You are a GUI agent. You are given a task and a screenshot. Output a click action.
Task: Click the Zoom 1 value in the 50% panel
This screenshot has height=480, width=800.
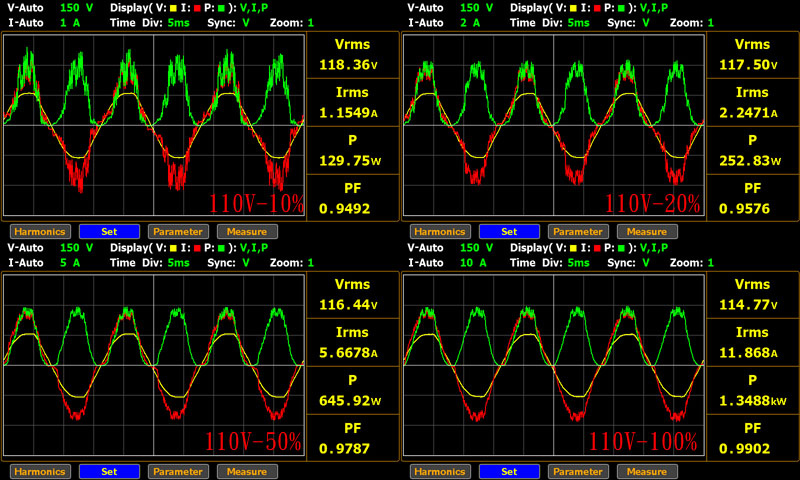(x=311, y=263)
